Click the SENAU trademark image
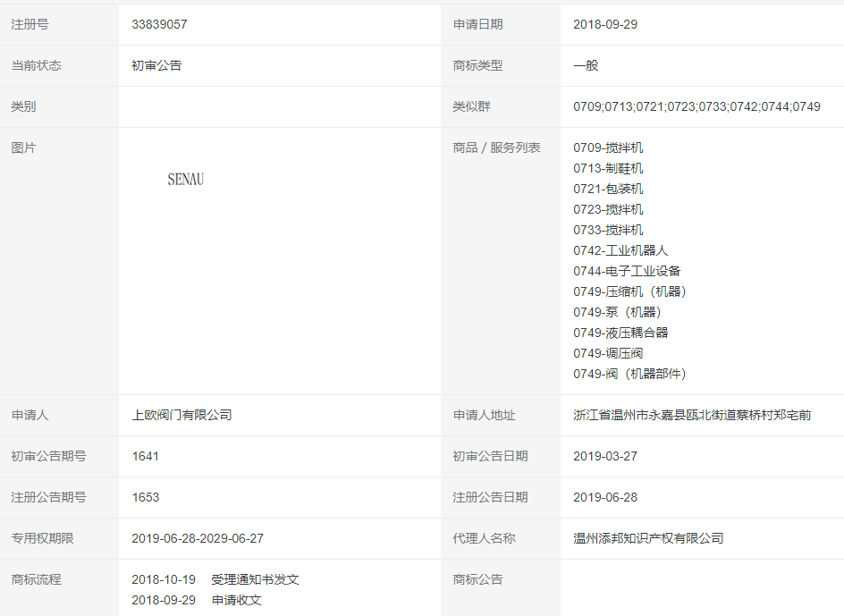The image size is (844, 616). [x=185, y=179]
